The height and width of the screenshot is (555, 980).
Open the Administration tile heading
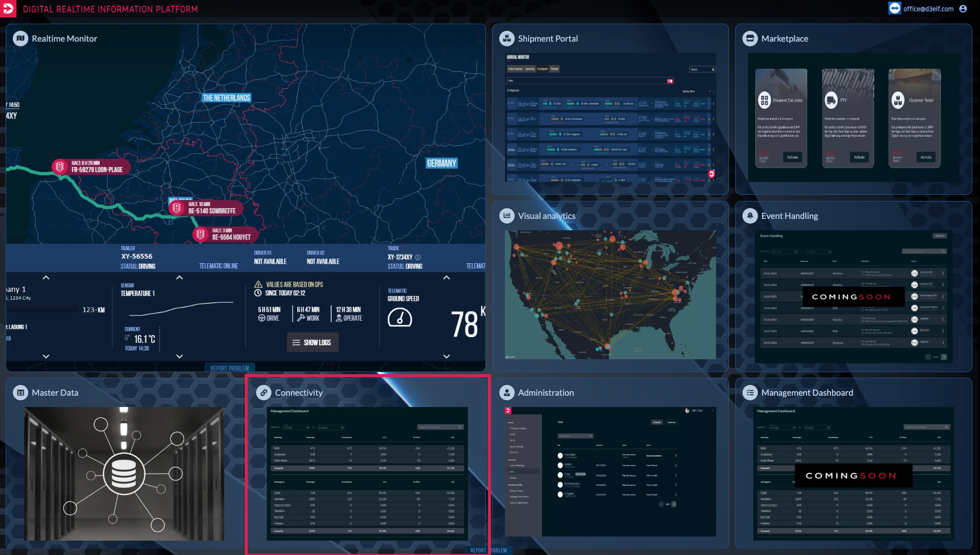pyautogui.click(x=546, y=393)
